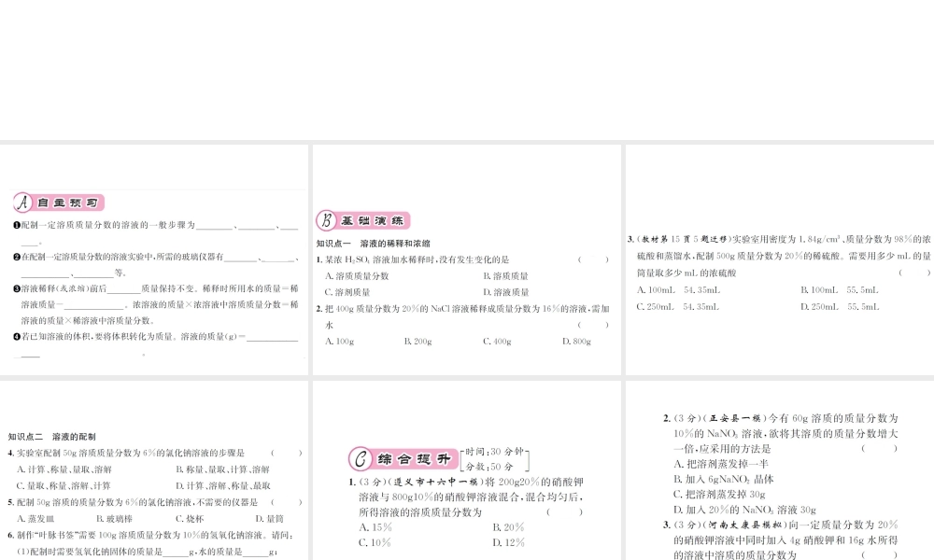Choose option D. 加入 20% 的 NaNO₃ 溶液 30g
Image resolution: width=934 pixels, height=560 pixels.
tap(744, 510)
